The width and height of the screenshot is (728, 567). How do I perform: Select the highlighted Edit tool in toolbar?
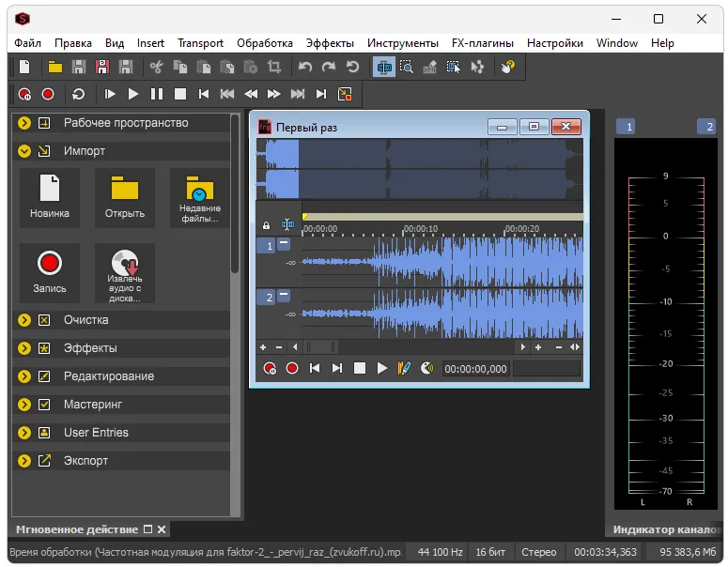(384, 67)
